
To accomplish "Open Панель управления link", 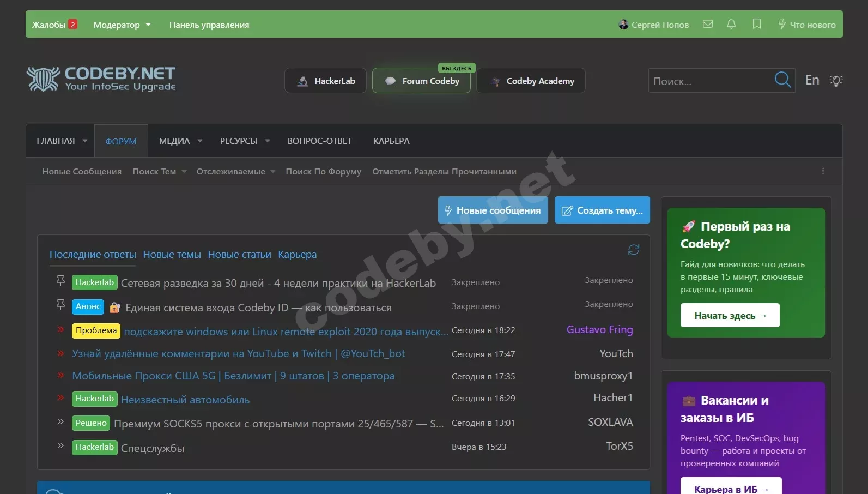I will [x=209, y=25].
